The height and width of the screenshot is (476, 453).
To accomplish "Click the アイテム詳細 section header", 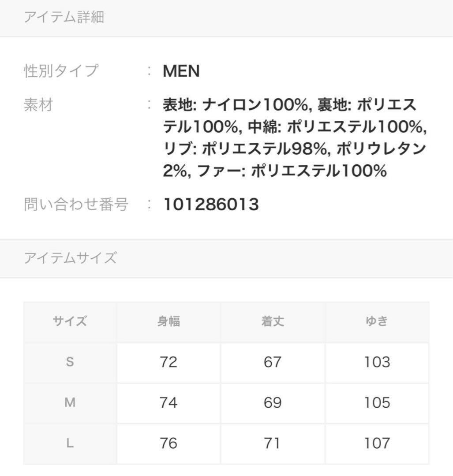I will (x=64, y=18).
